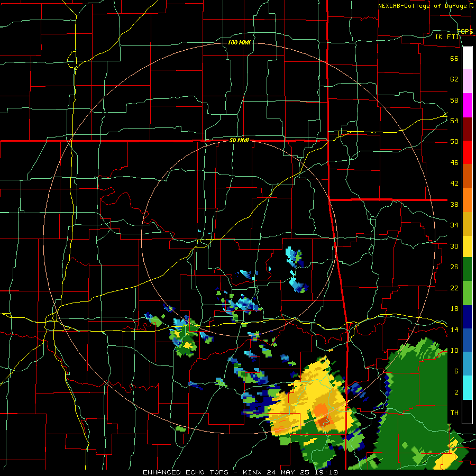Click the medium blue 18 kft legend swatch
Image resolution: width=476 pixels, height=476 pixels.
point(467,340)
